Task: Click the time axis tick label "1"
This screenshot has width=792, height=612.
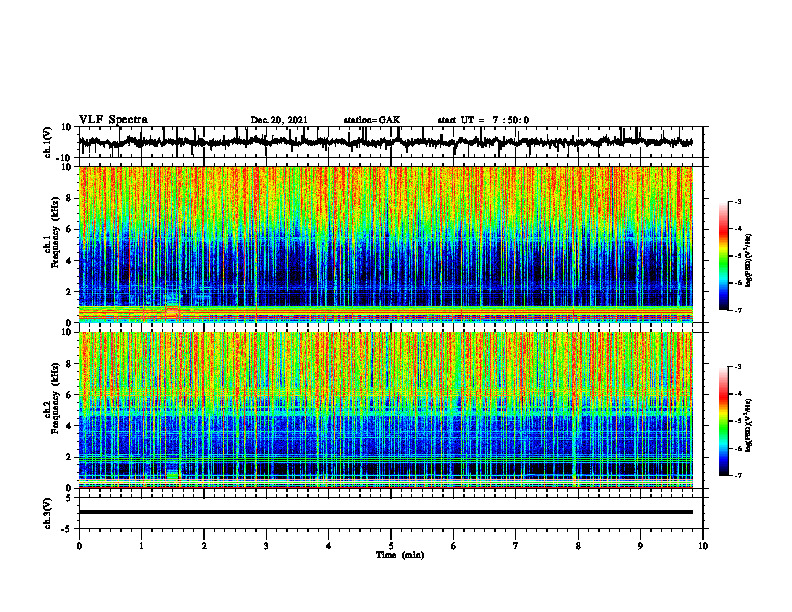Action: [x=141, y=546]
